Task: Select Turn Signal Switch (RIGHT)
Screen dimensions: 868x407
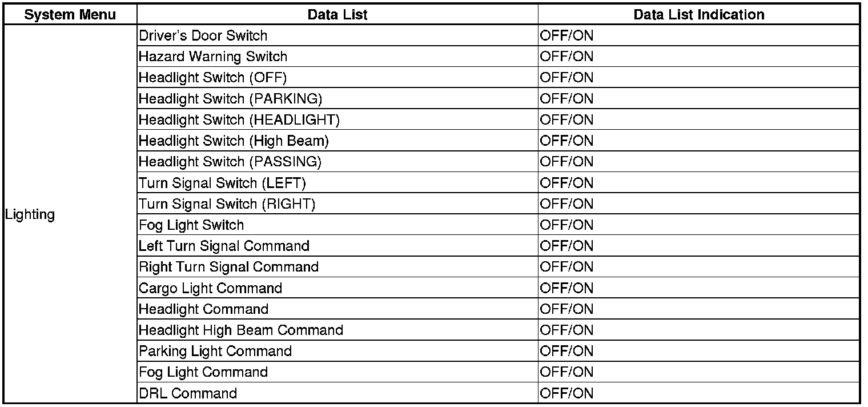Action: coord(227,204)
